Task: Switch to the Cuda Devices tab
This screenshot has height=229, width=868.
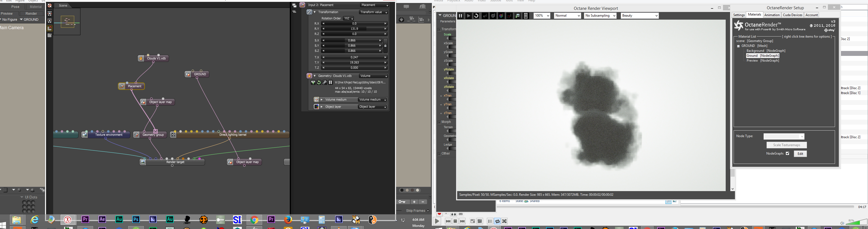Action: [792, 15]
